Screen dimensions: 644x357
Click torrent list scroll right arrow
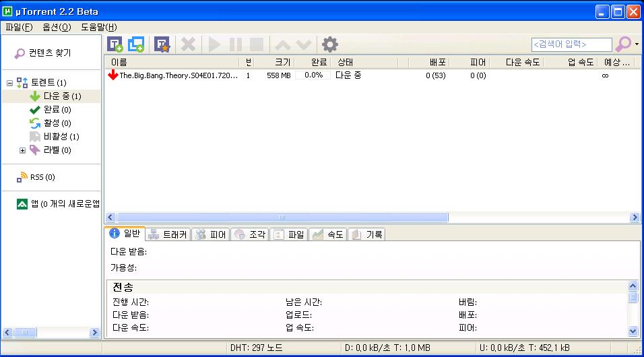tap(635, 218)
